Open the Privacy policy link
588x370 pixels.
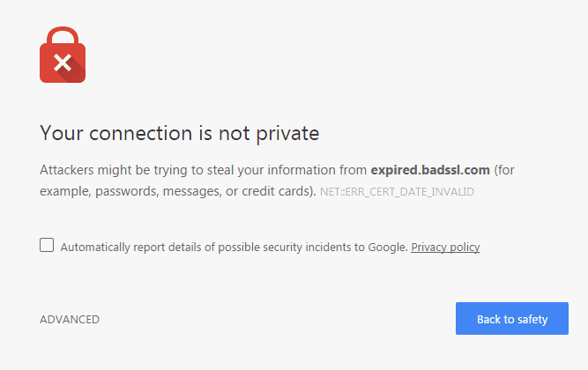445,248
